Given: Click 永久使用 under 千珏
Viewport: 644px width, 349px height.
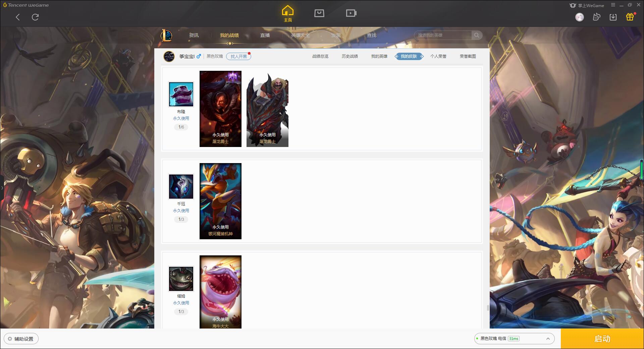Looking at the screenshot, I should 181,211.
